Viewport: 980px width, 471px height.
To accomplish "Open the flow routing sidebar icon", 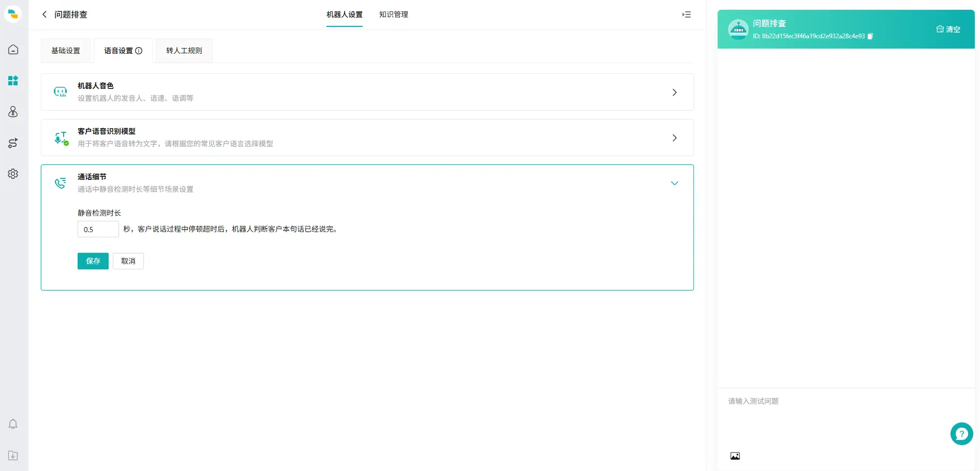I will click(x=13, y=143).
